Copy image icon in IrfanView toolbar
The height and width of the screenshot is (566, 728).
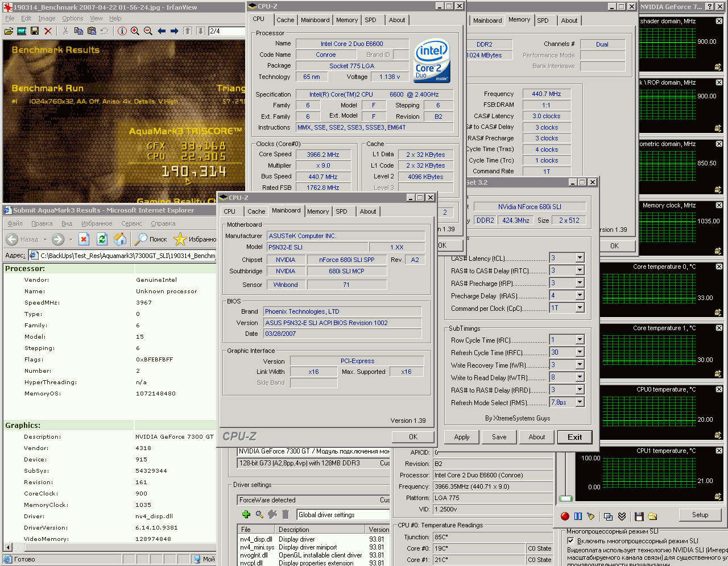click(x=78, y=31)
